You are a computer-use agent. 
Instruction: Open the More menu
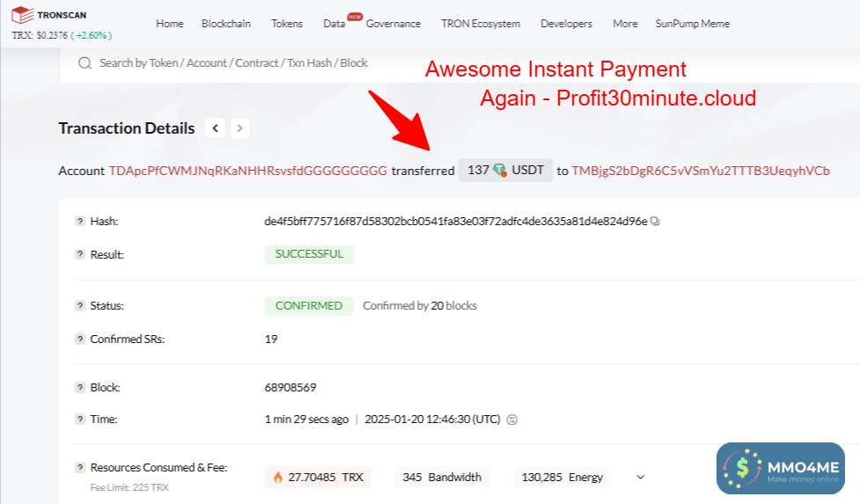click(625, 24)
